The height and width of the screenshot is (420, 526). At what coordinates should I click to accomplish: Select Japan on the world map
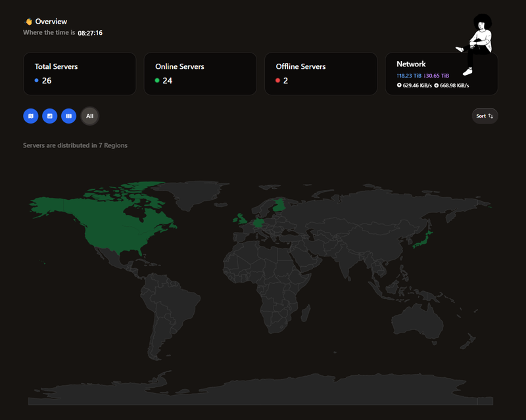(x=427, y=238)
